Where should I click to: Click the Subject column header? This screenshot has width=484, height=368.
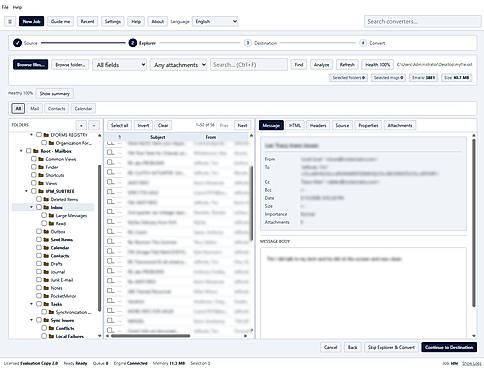point(158,137)
